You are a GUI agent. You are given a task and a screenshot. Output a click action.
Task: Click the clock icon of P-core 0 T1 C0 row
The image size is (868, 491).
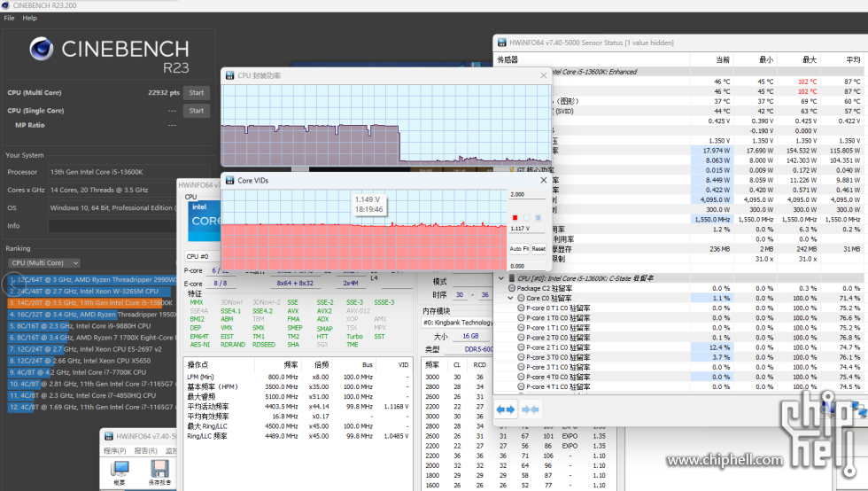pos(521,308)
